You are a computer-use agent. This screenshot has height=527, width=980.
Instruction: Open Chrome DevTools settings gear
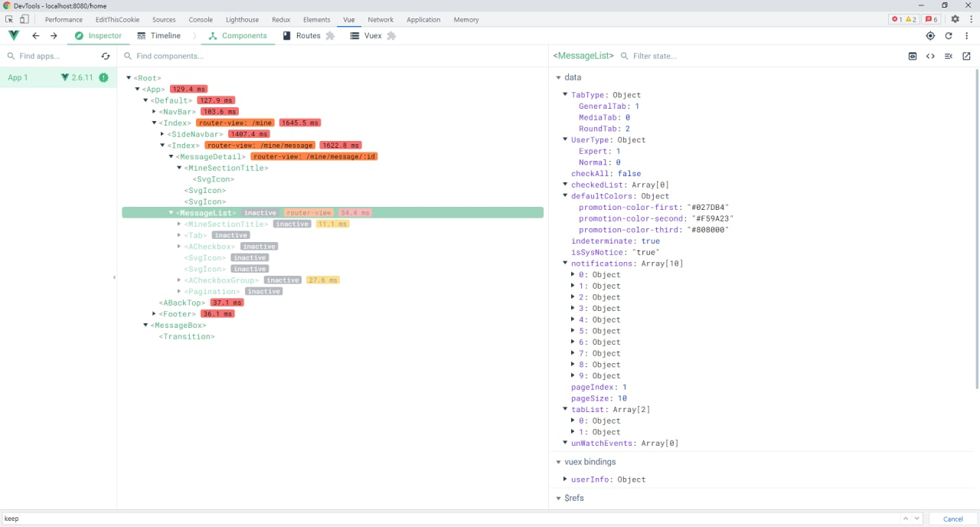click(955, 19)
